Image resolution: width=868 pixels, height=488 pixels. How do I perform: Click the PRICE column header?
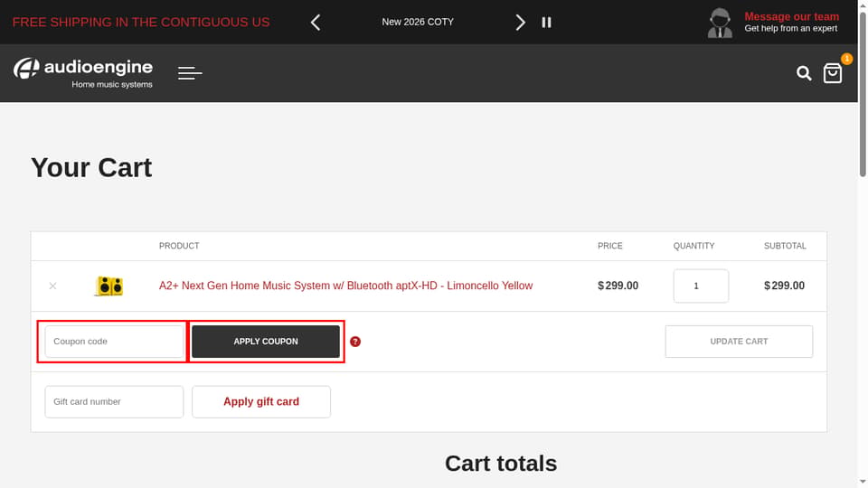coord(610,246)
